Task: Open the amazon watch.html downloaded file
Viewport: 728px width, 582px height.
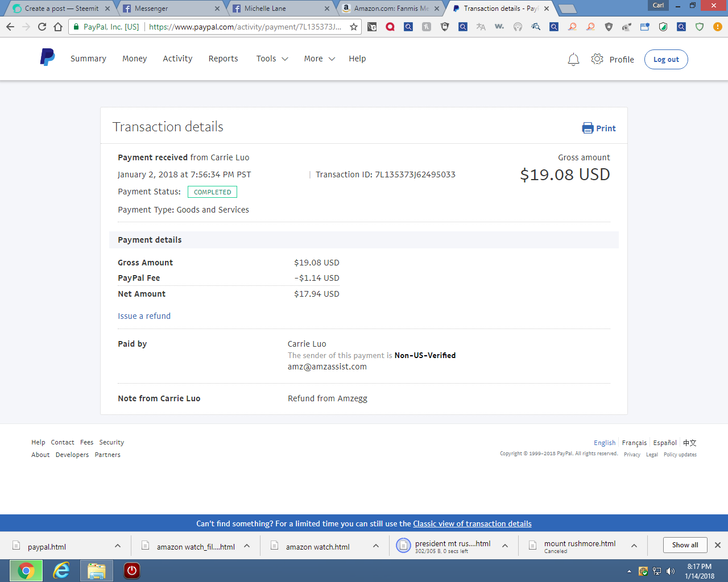Action: pyautogui.click(x=317, y=547)
